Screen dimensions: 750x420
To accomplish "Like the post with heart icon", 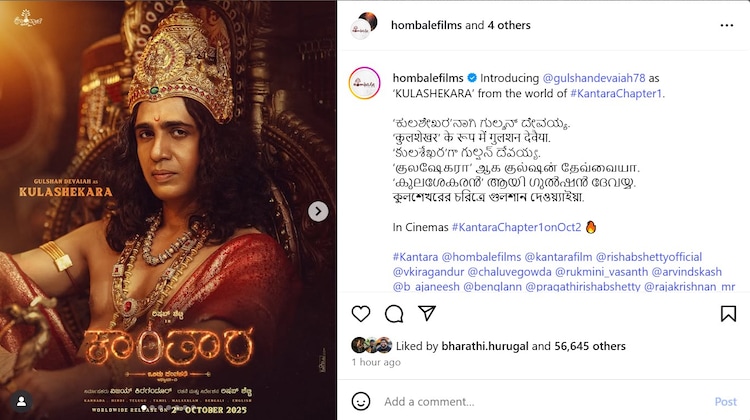I will coord(361,314).
